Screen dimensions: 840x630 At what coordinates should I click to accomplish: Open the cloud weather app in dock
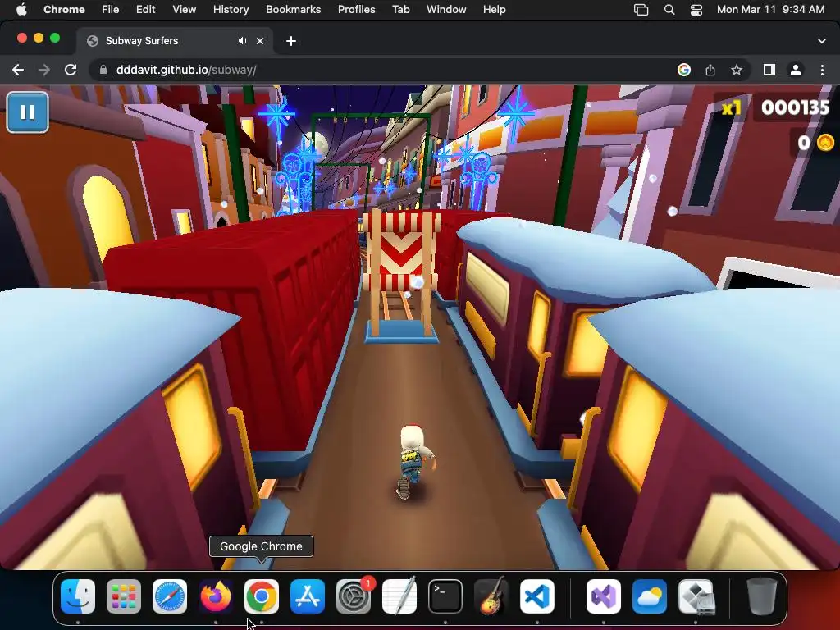[x=650, y=596]
